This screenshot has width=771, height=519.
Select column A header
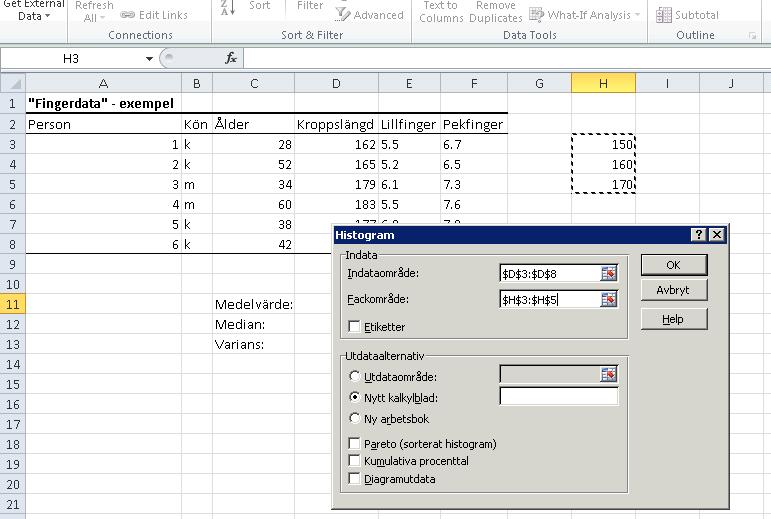tap(103, 83)
